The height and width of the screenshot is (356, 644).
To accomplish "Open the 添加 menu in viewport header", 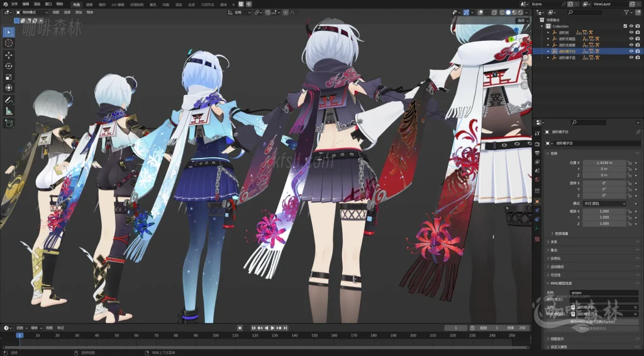I will [x=79, y=13].
